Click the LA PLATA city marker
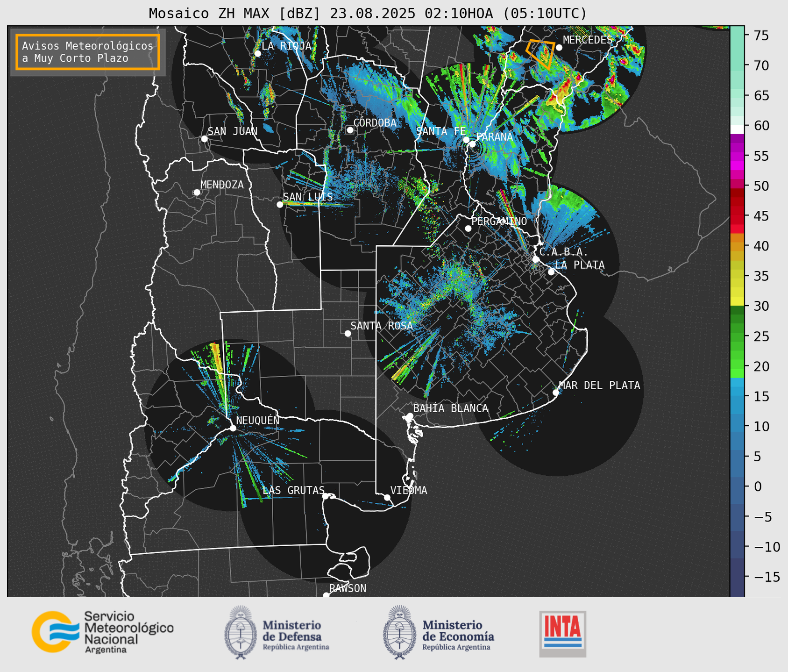Image resolution: width=788 pixels, height=672 pixels. click(x=551, y=272)
